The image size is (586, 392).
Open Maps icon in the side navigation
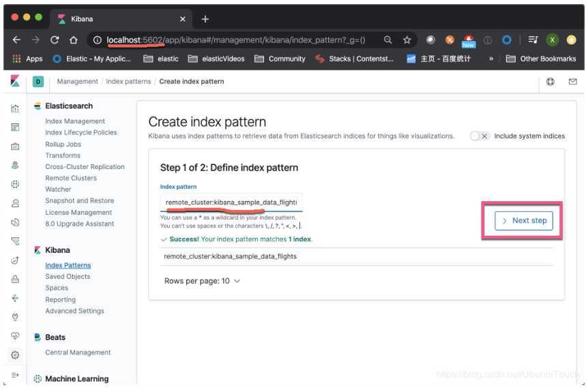pos(15,166)
